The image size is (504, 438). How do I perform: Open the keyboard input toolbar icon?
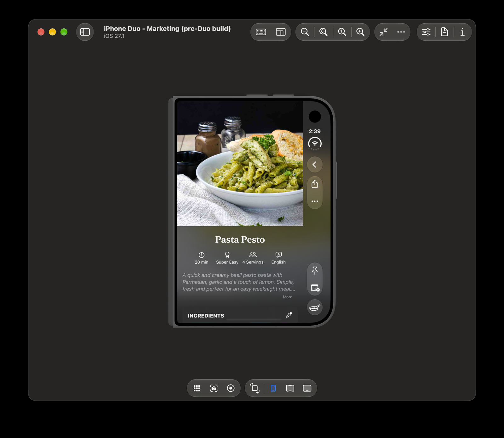pyautogui.click(x=261, y=32)
